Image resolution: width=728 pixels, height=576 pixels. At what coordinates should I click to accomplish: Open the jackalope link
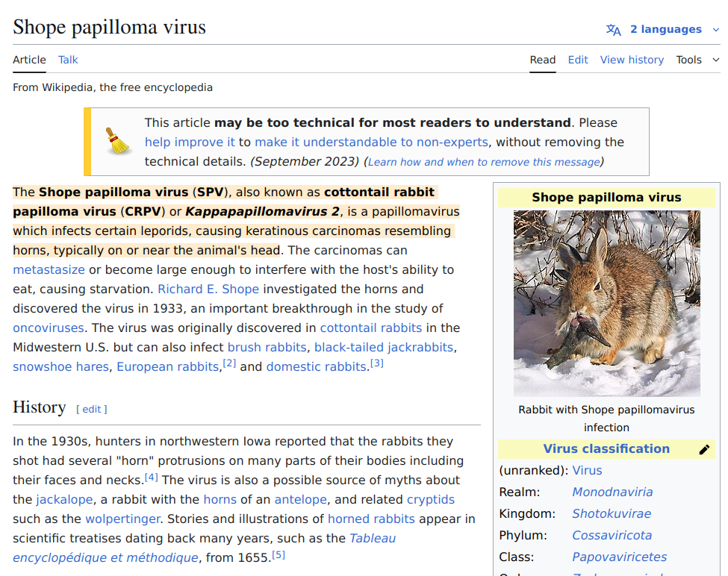pyautogui.click(x=64, y=499)
